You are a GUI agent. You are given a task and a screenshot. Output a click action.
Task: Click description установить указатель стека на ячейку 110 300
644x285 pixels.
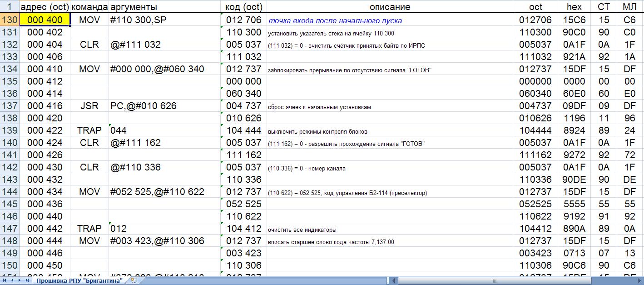click(x=331, y=33)
